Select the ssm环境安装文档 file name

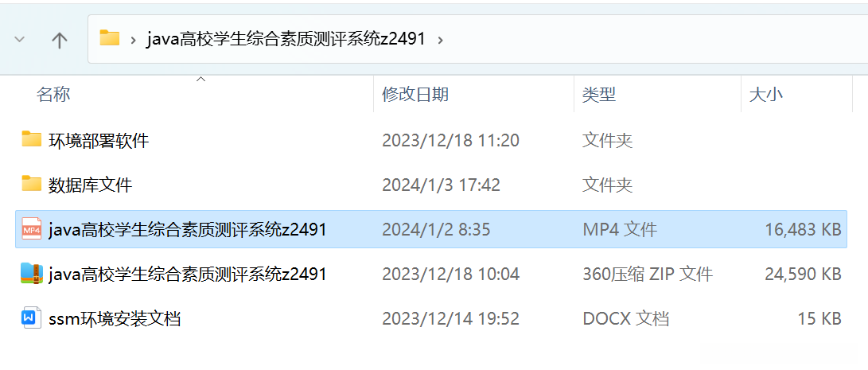pos(115,318)
